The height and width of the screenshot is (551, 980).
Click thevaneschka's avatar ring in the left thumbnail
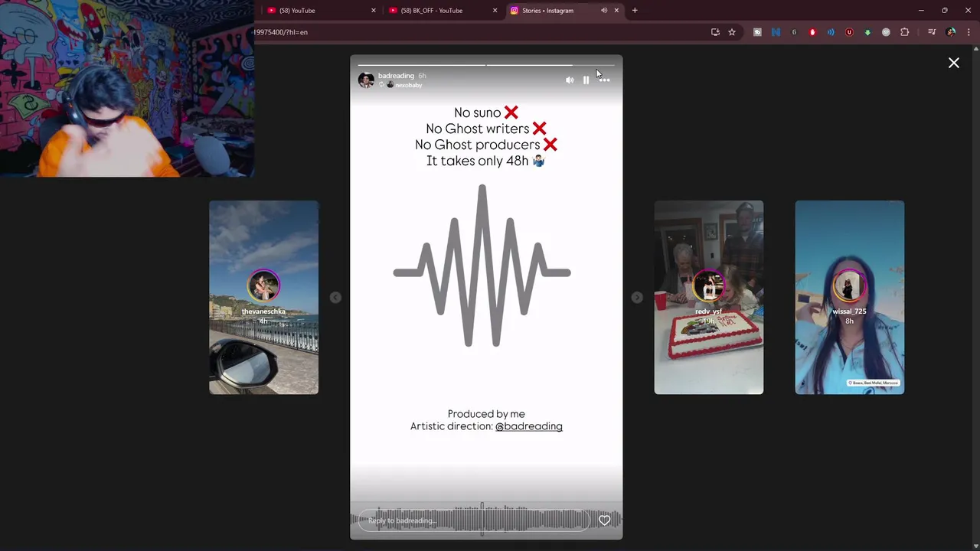[x=263, y=286]
